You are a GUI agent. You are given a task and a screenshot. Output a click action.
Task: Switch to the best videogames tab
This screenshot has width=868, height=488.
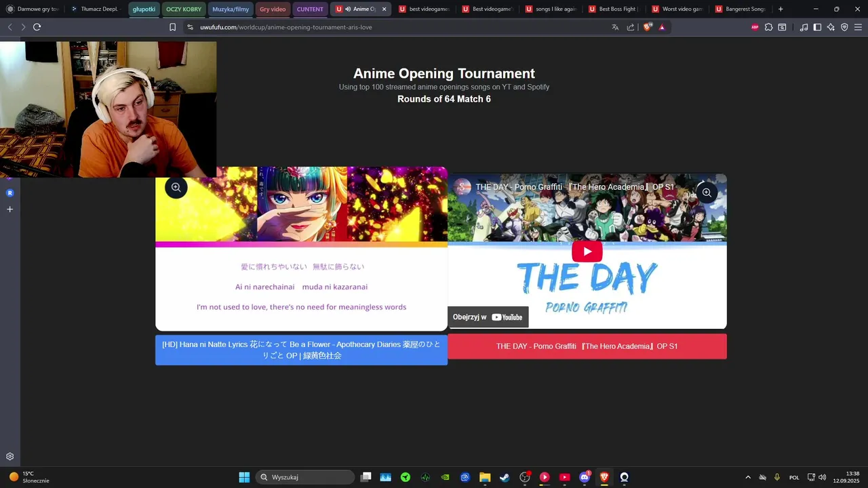point(424,9)
